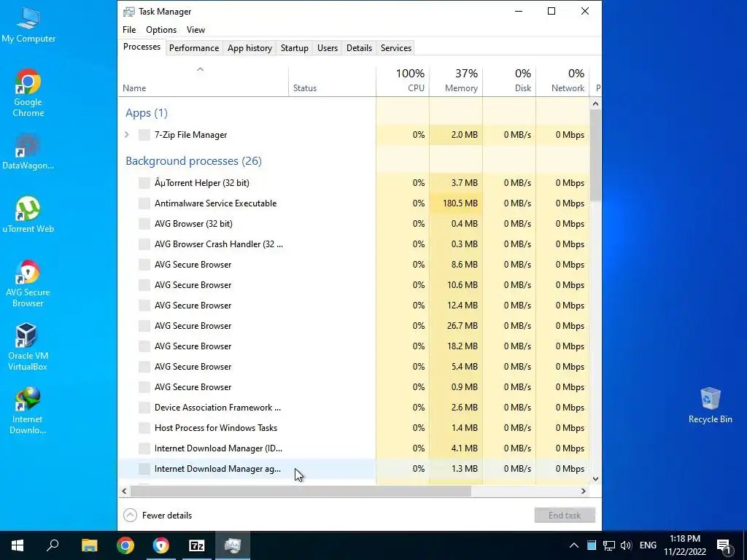Open Internet Download Manager desktop shortcut
The height and width of the screenshot is (560, 747).
tap(28, 411)
